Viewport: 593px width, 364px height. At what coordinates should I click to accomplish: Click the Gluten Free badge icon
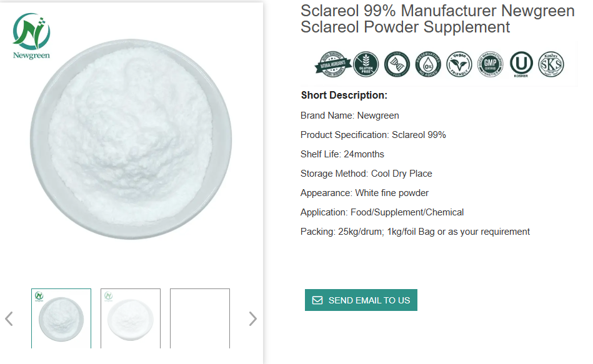point(366,64)
